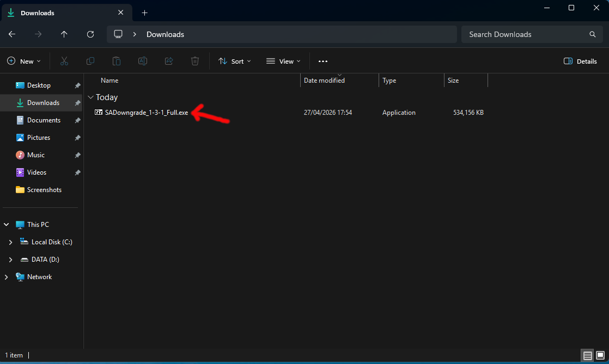Click the Share icon in toolbar
The height and width of the screenshot is (364, 609).
pos(169,61)
